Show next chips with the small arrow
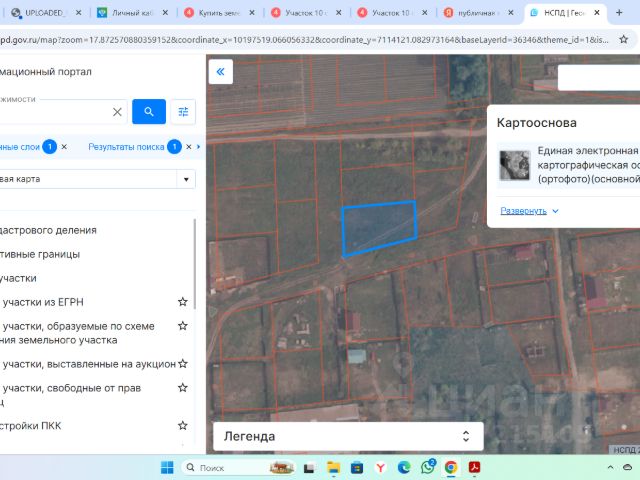 (x=199, y=147)
